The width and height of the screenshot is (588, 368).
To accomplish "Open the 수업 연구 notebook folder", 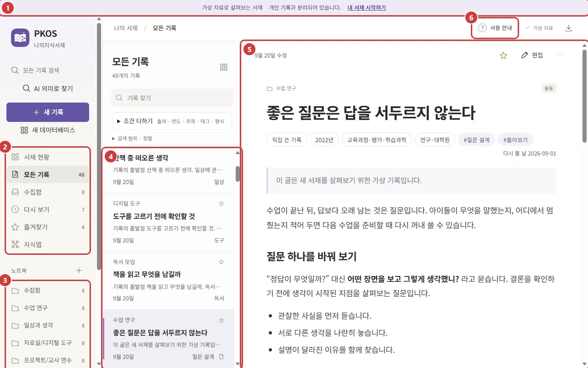I will pyautogui.click(x=48, y=308).
